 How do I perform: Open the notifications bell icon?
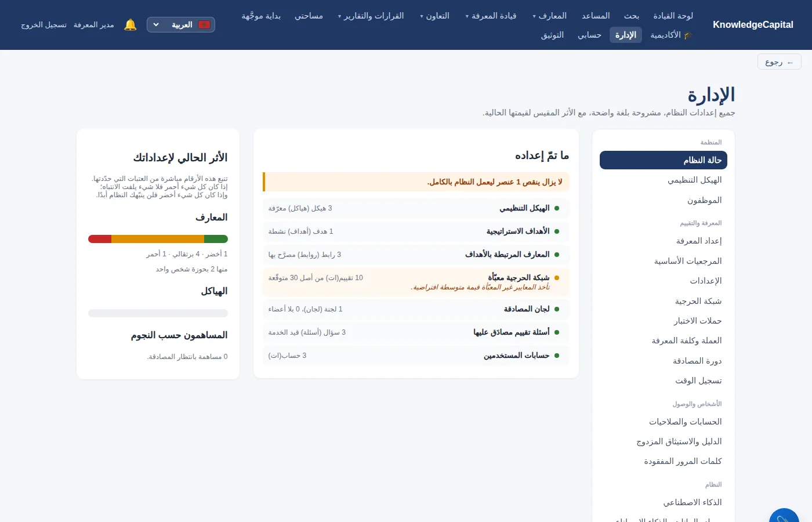tap(130, 25)
